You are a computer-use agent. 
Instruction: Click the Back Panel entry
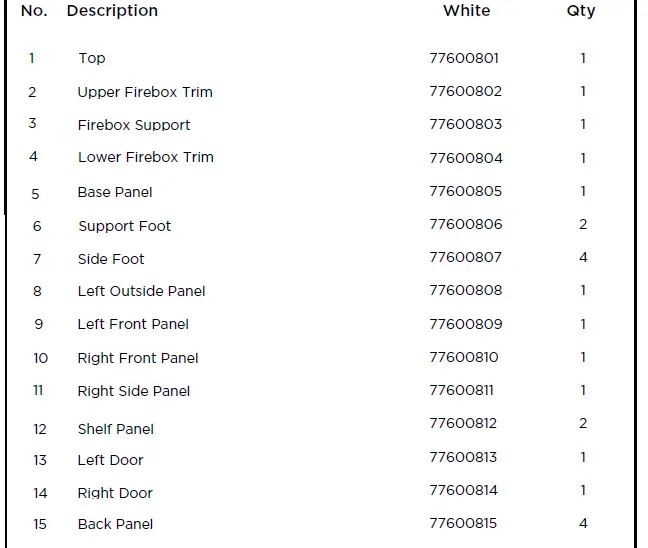pos(116,524)
